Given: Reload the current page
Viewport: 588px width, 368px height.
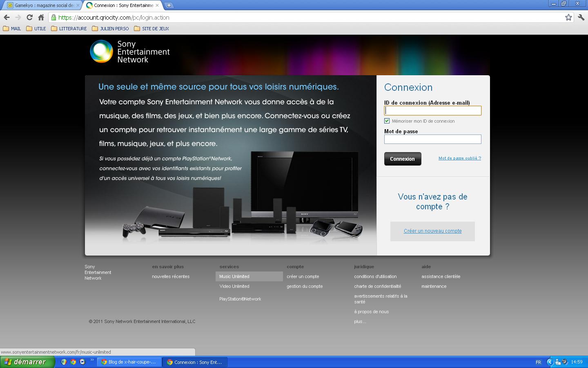Looking at the screenshot, I should pos(29,17).
